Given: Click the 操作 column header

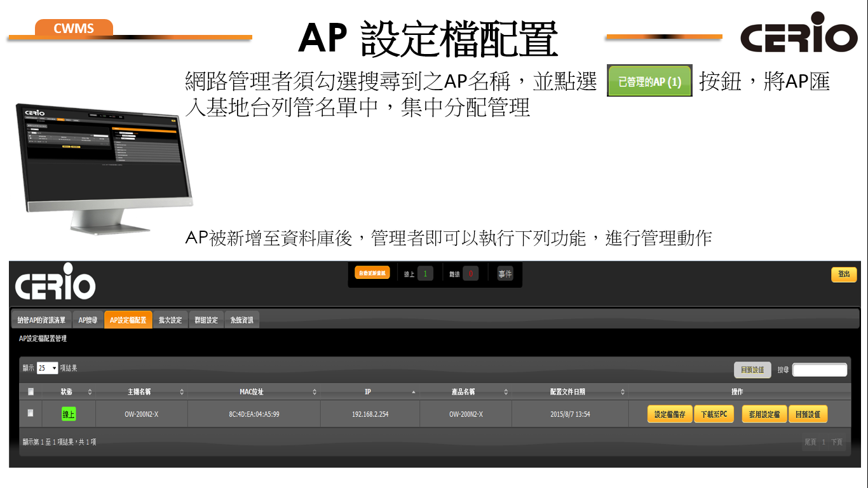Looking at the screenshot, I should coord(737,392).
